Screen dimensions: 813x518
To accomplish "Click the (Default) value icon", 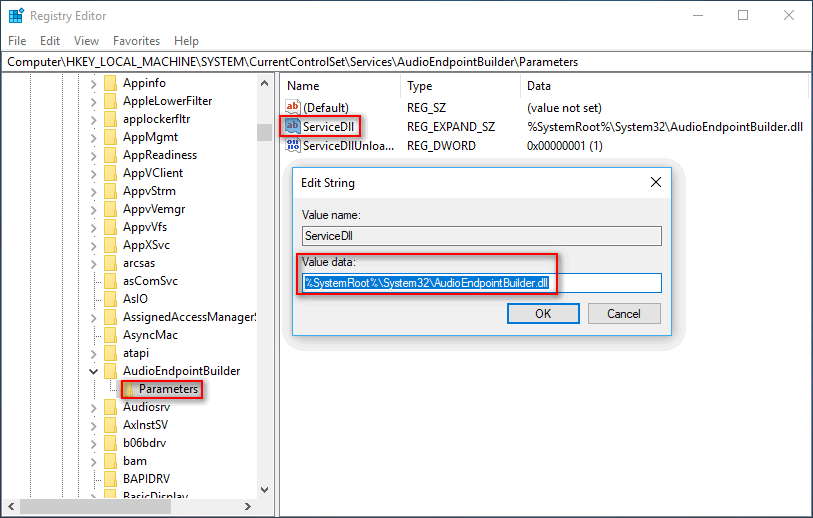I will [293, 107].
